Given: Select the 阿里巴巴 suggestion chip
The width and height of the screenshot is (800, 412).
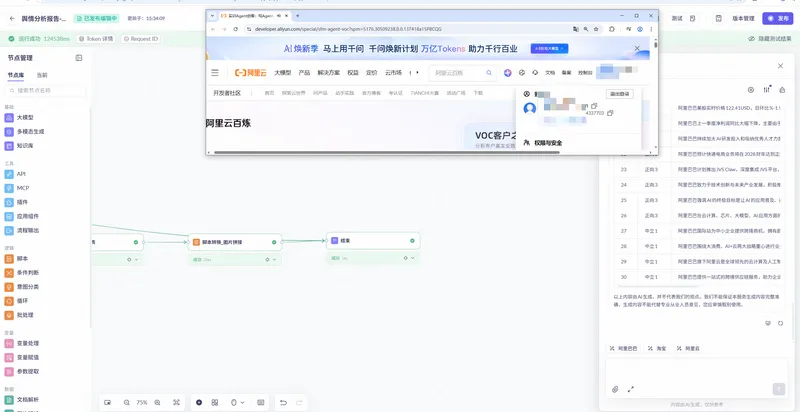Looking at the screenshot, I should coord(623,349).
